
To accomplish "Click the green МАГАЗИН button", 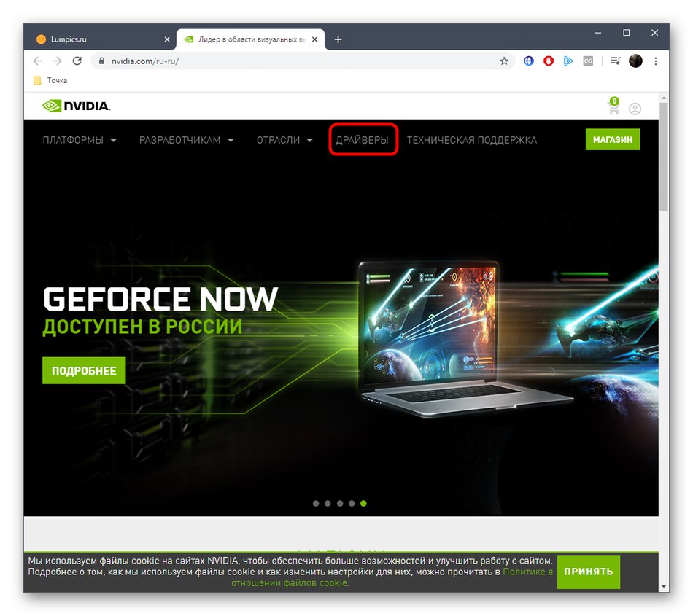I will coord(613,139).
